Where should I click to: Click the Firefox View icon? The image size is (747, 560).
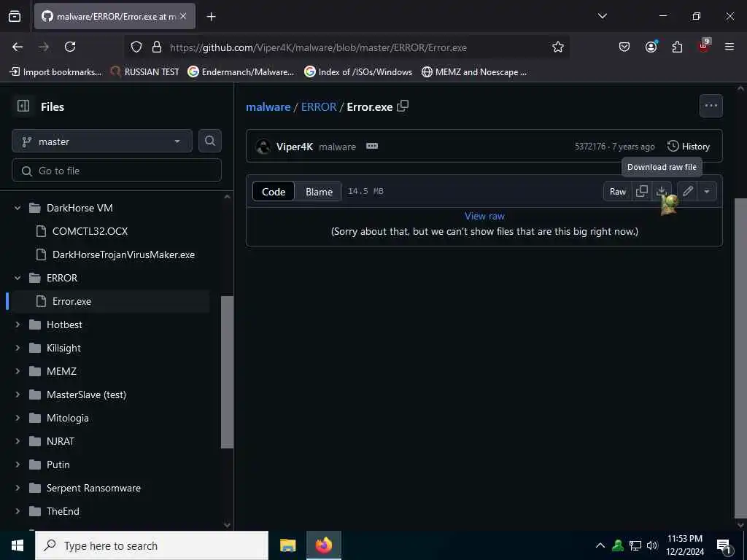[15, 16]
